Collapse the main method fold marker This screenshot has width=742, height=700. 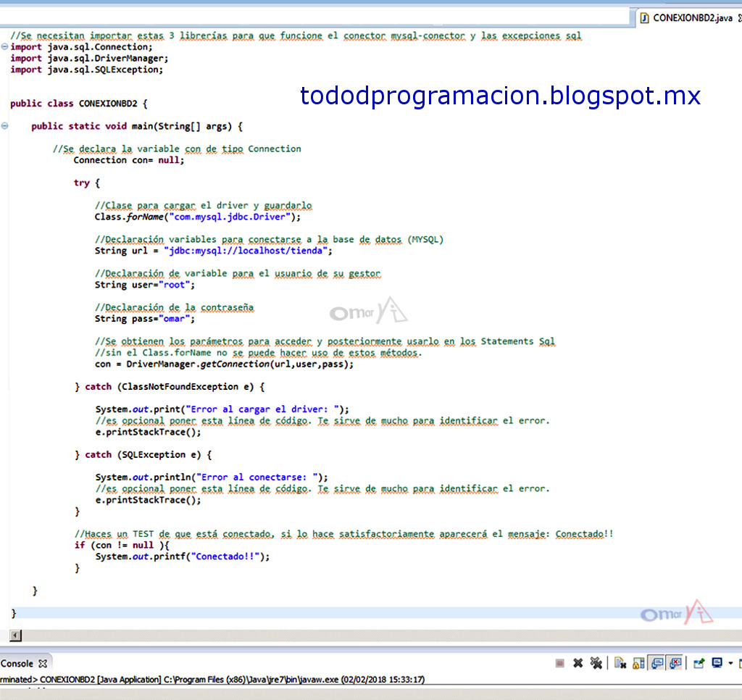[x=4, y=126]
